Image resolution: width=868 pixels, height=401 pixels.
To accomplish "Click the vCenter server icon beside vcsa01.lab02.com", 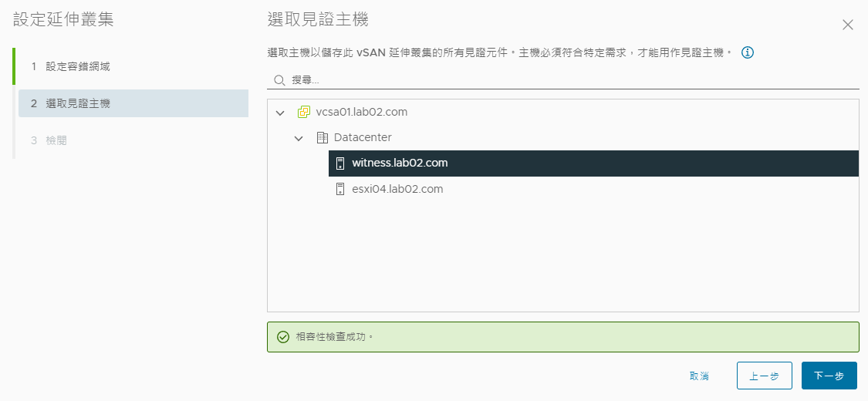I will click(x=304, y=113).
